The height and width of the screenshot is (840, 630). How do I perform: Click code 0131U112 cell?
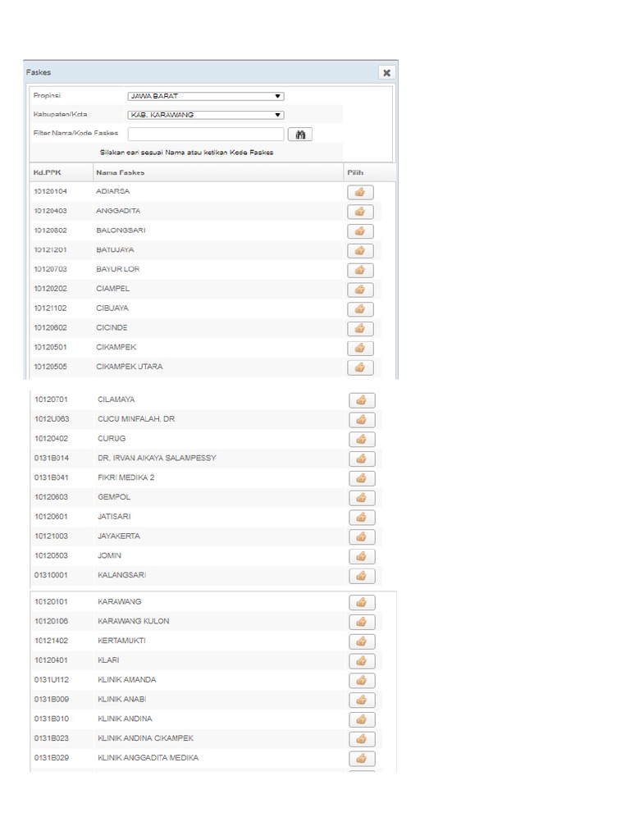point(52,679)
